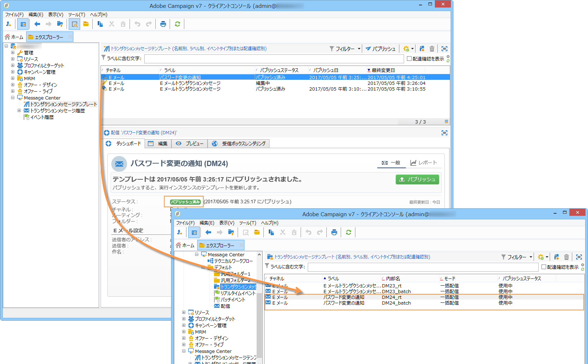The width and height of the screenshot is (588, 364).
Task: Select the DM23_rt row in front window list
Action: pos(424,286)
